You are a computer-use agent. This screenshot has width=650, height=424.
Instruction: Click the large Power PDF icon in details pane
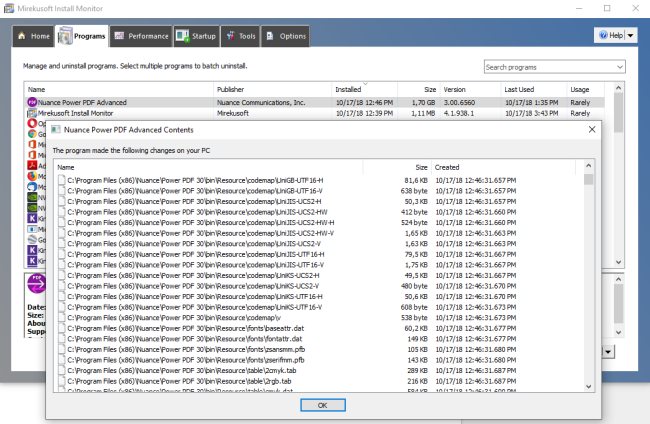36,284
